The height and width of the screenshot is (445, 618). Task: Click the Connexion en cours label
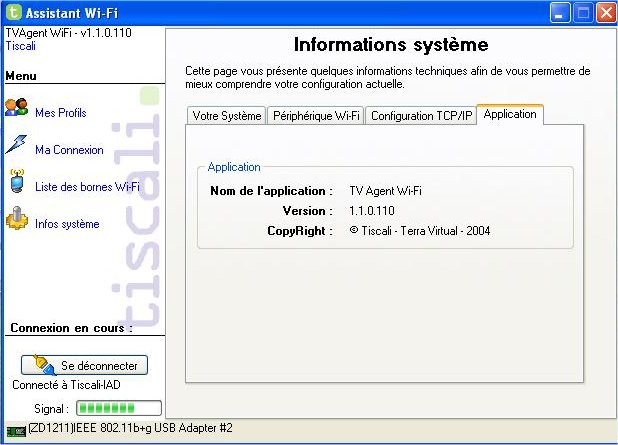[x=71, y=328]
